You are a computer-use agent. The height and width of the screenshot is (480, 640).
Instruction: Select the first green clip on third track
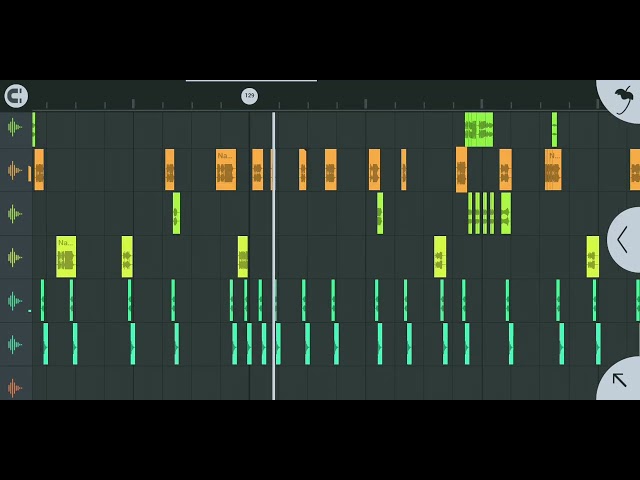coord(176,213)
